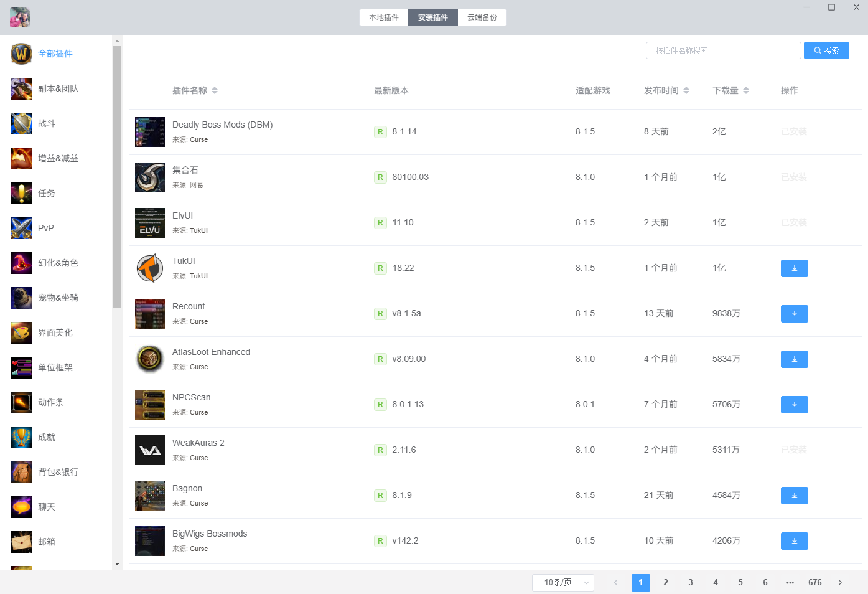The height and width of the screenshot is (594, 868).
Task: Click the TukUI logo thumbnail
Action: click(x=150, y=268)
